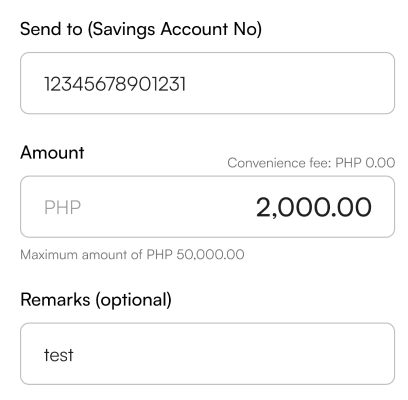
Task: Place cursor after test in Remarks
Action: pyautogui.click(x=74, y=355)
